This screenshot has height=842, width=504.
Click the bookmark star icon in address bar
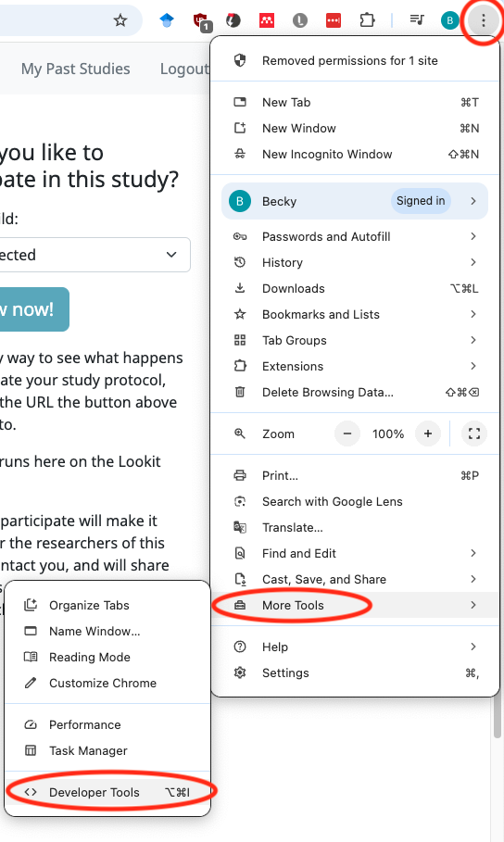pos(120,20)
